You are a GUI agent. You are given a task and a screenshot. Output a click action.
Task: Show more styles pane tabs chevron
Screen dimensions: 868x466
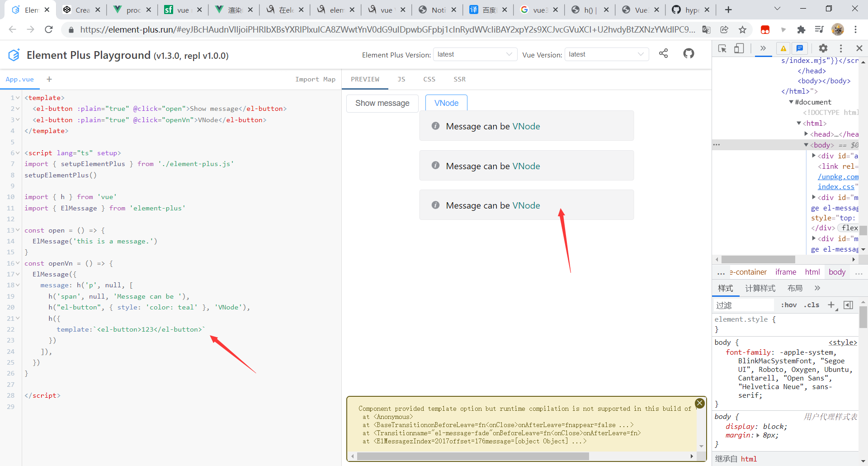click(x=817, y=288)
